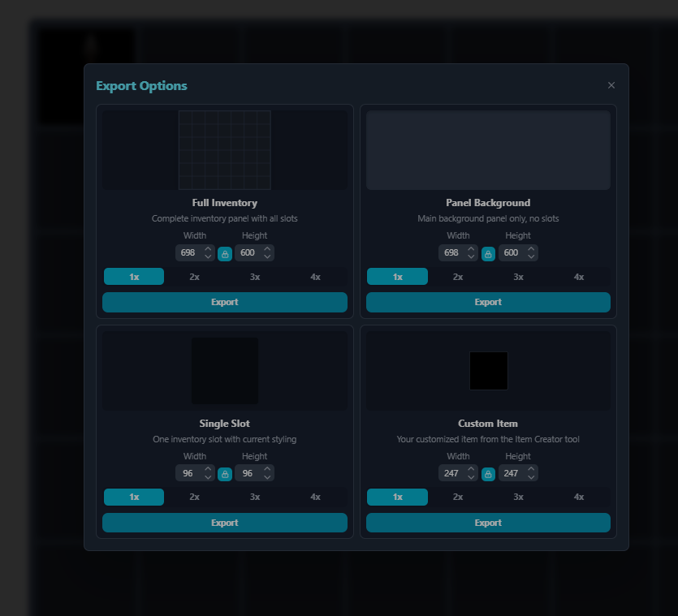Viewport: 678px width, 616px height.
Task: Select 4x scale for Full Inventory
Action: point(316,277)
